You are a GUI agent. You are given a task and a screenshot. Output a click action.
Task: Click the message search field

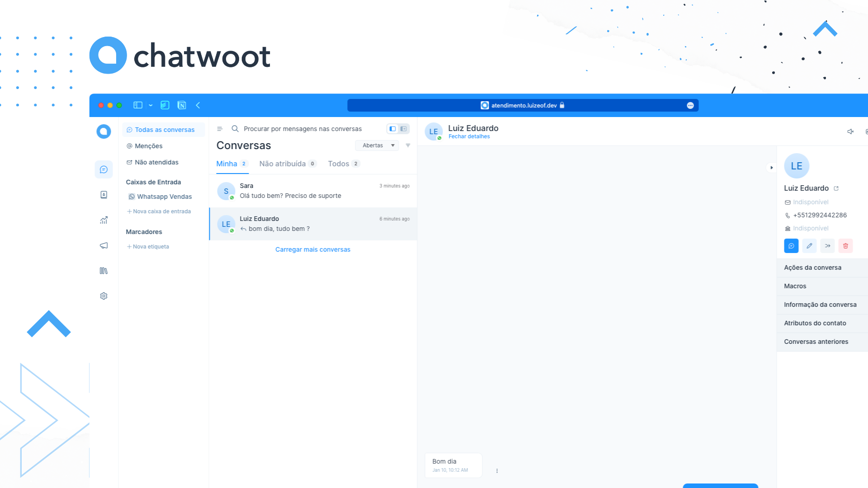coord(302,129)
